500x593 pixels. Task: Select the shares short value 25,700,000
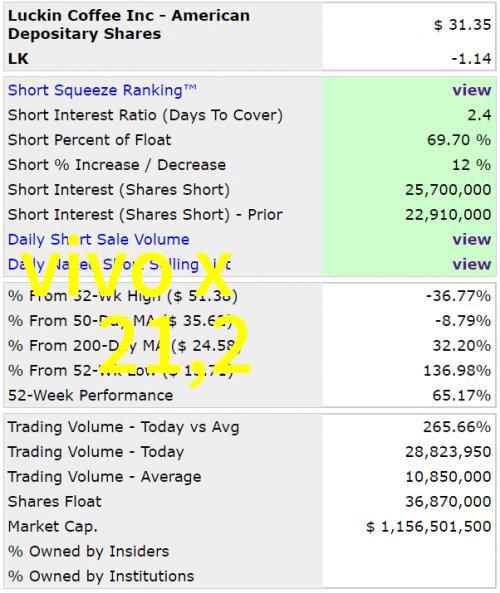(x=448, y=190)
